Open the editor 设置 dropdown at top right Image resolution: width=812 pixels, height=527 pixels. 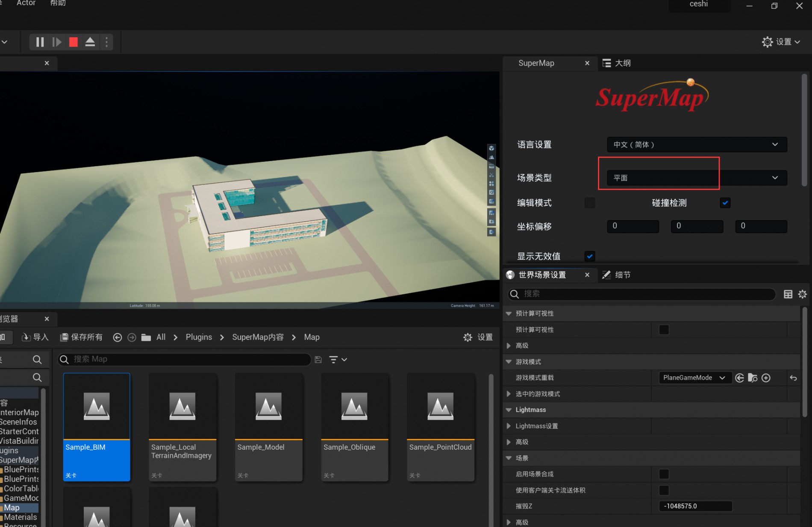click(781, 42)
